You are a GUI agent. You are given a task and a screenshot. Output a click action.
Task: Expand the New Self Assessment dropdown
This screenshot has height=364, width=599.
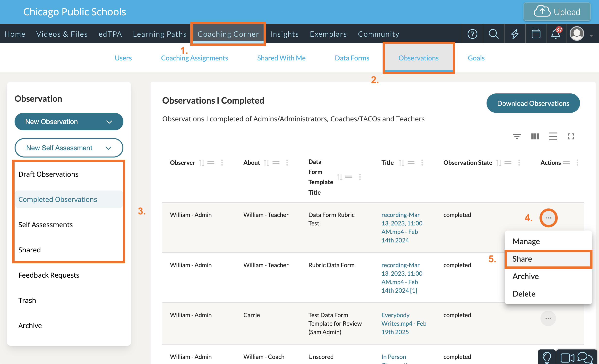pyautogui.click(x=69, y=148)
